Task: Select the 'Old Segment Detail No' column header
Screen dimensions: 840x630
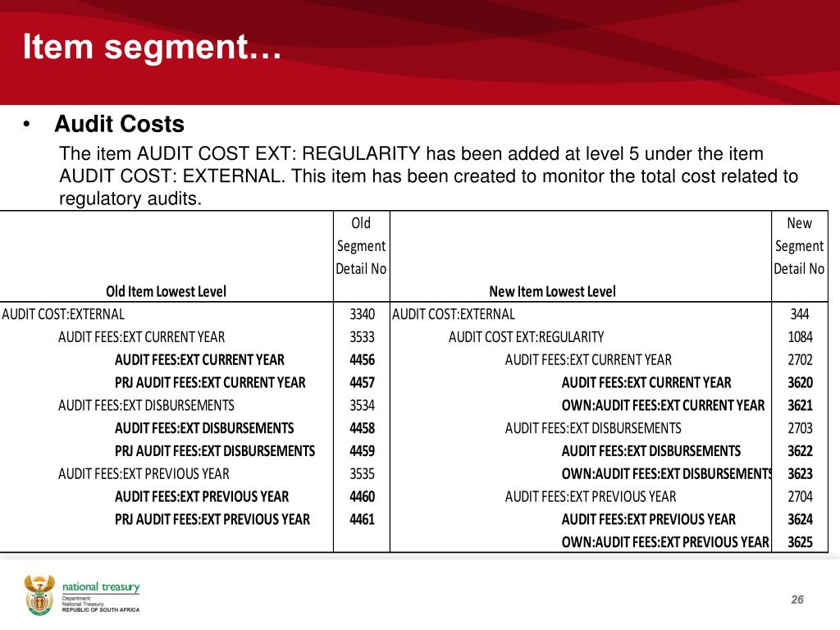Action: 361,246
